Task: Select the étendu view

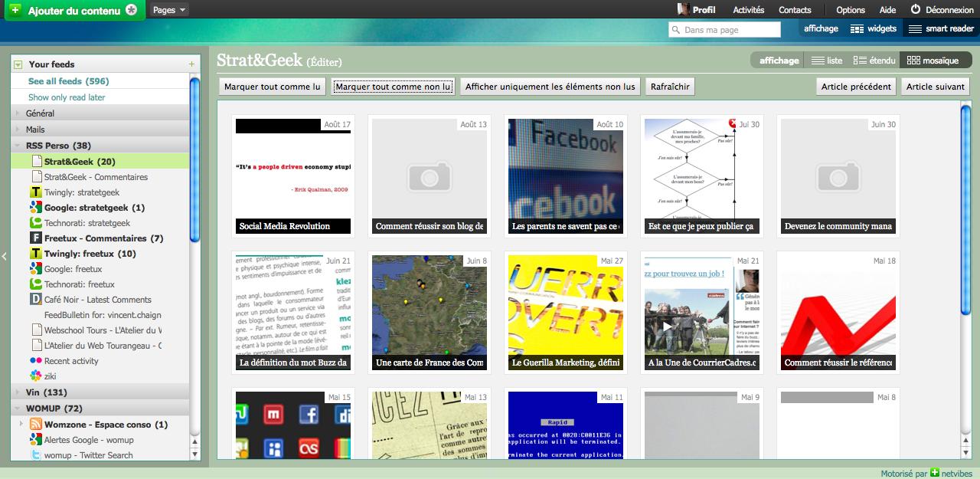Action: (x=874, y=61)
